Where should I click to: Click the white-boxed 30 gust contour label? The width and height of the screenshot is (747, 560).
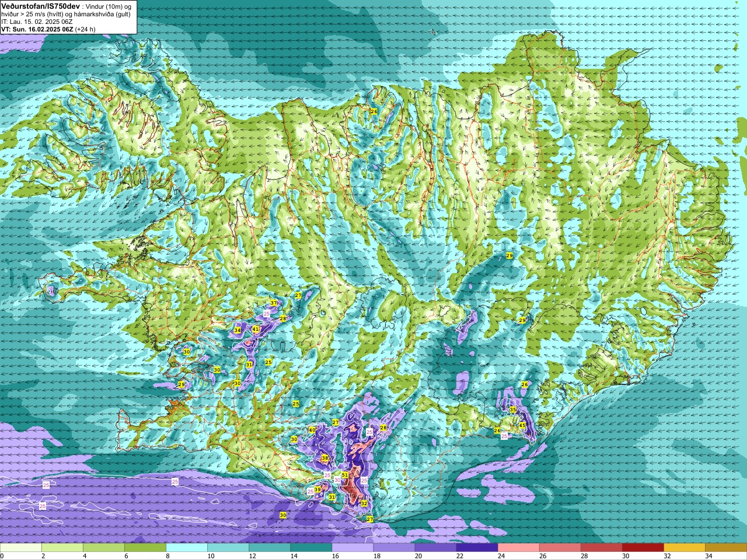click(337, 480)
